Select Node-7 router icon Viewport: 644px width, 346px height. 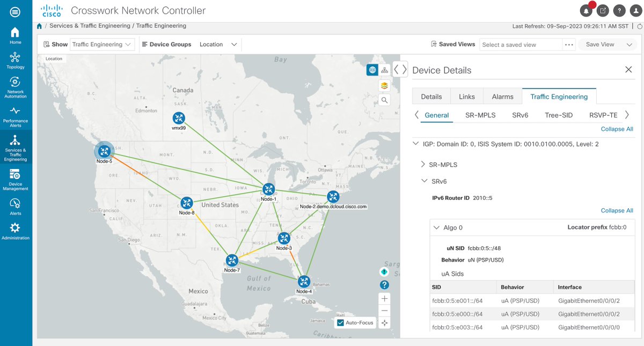click(232, 260)
